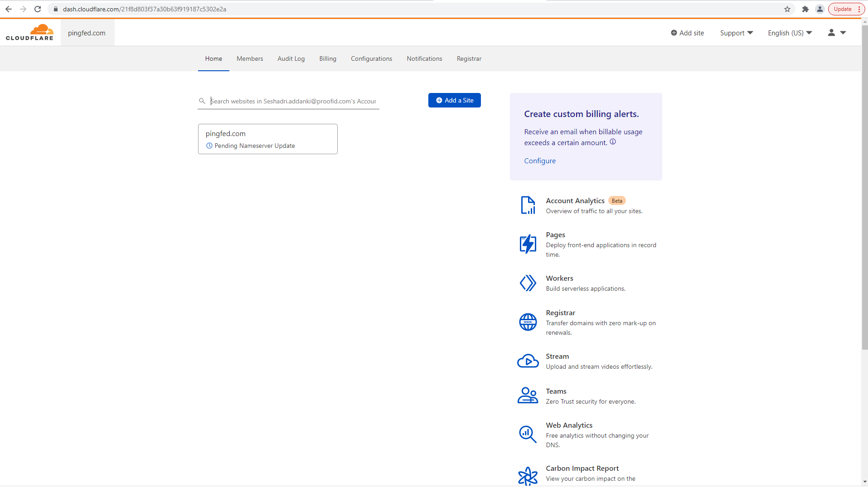Go to the Billing tab

pyautogui.click(x=328, y=59)
